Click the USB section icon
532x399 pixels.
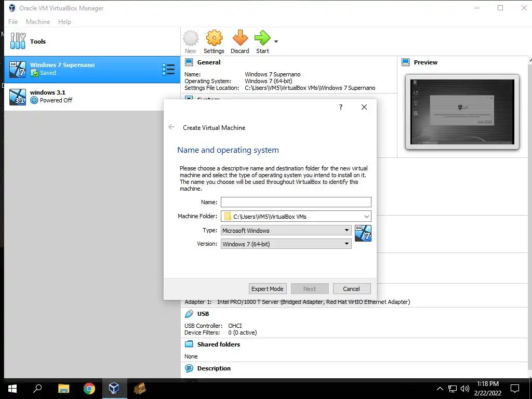(x=189, y=314)
